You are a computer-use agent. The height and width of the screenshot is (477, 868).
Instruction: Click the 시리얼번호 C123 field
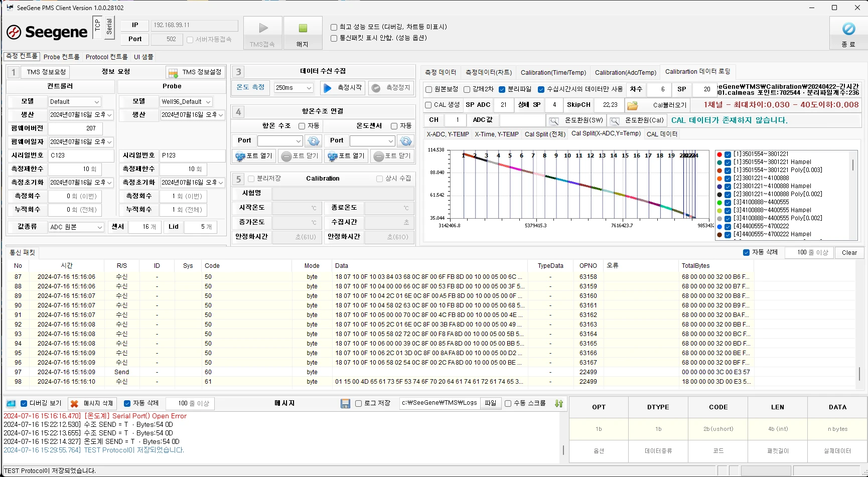pos(81,155)
